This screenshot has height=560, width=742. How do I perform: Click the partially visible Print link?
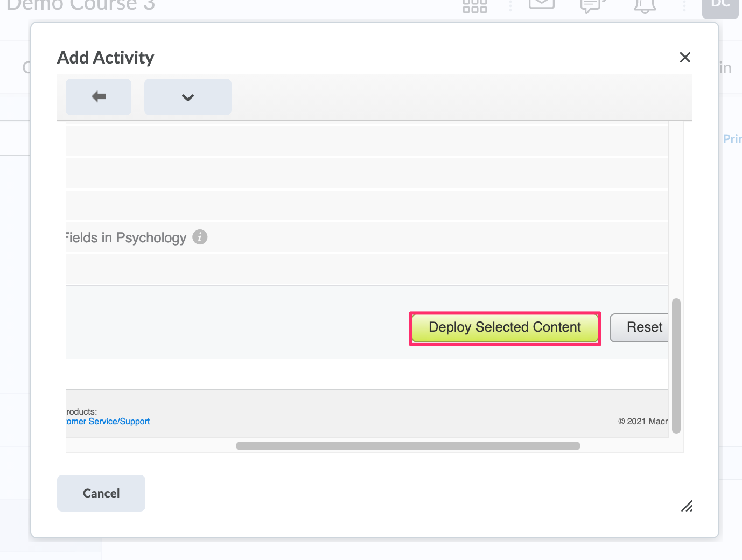pyautogui.click(x=732, y=139)
